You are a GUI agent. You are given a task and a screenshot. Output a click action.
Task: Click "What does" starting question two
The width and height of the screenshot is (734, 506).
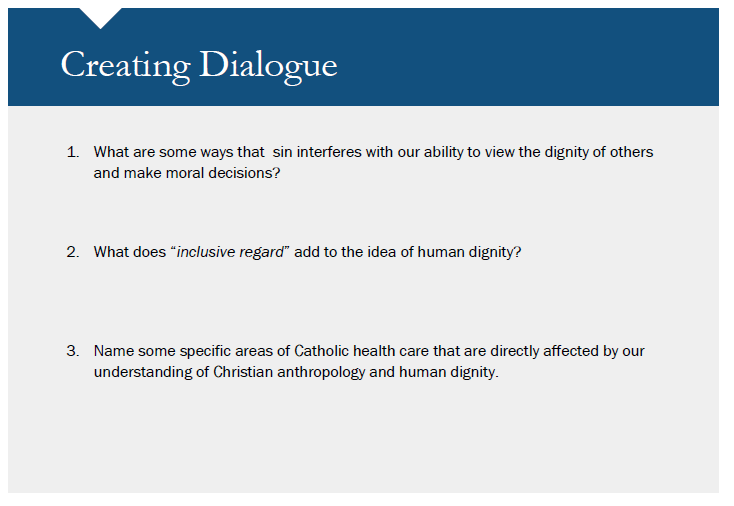point(126,252)
